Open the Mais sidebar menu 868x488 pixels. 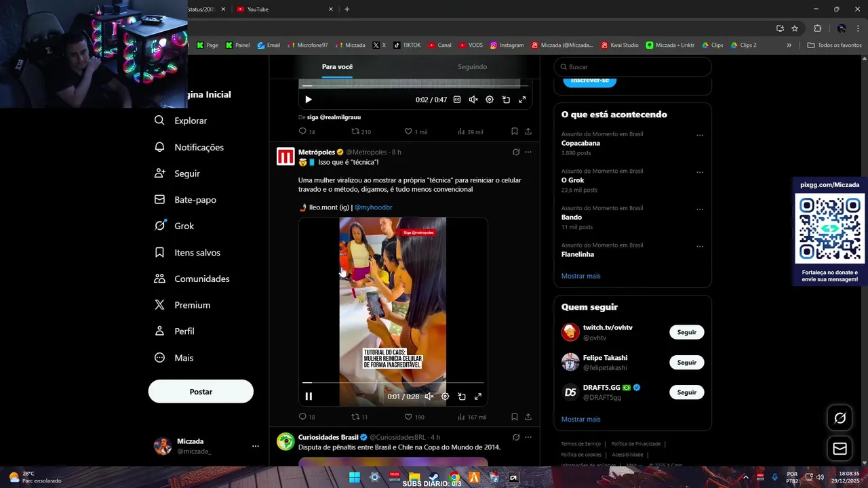[x=174, y=358]
